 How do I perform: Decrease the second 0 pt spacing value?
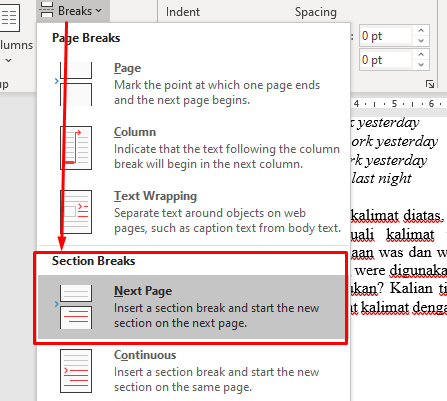coord(421,65)
